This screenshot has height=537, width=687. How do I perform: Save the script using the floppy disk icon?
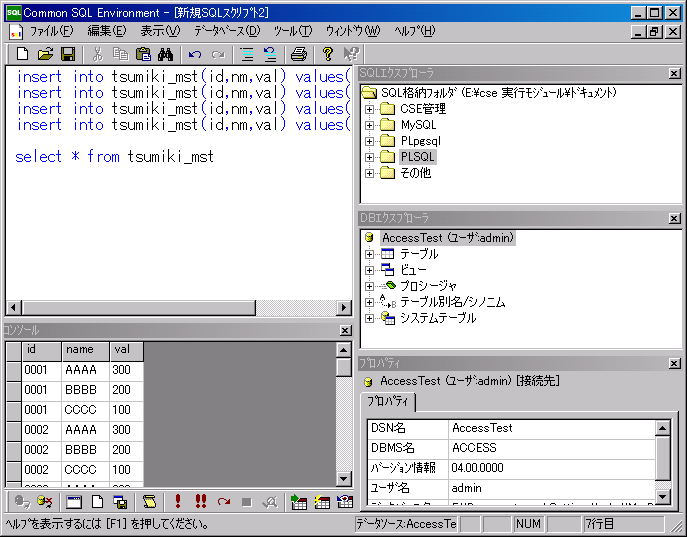67,54
